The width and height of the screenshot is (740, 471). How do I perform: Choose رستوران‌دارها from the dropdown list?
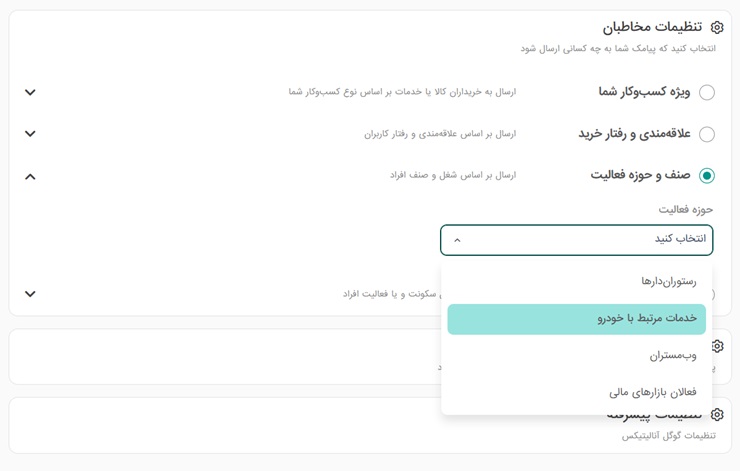point(668,281)
